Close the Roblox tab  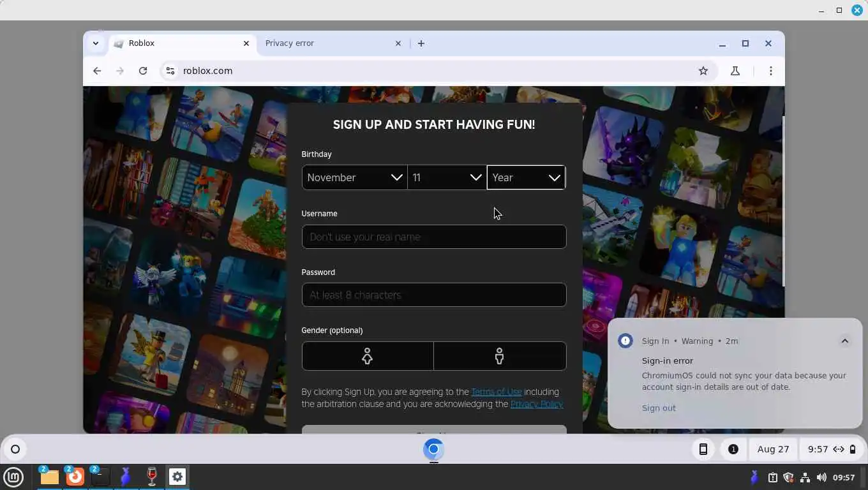[246, 43]
